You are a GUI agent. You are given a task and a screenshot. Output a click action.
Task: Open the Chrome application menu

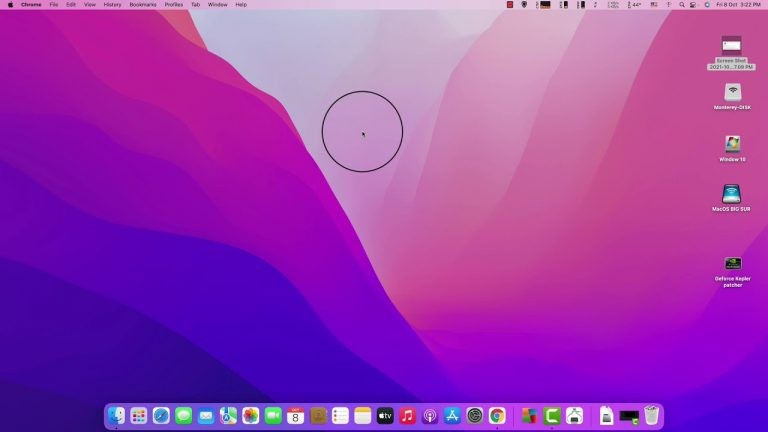coord(31,4)
